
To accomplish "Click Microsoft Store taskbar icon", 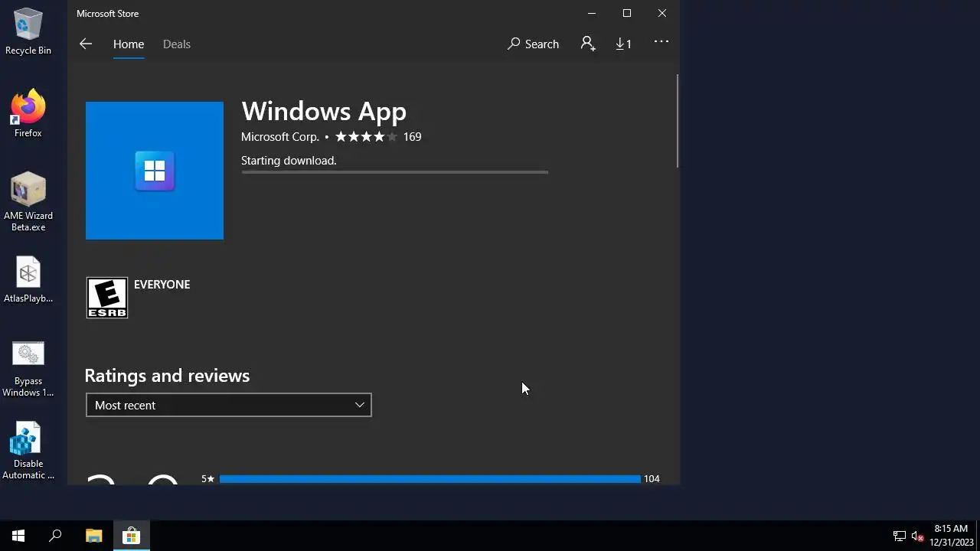I will 131,536.
